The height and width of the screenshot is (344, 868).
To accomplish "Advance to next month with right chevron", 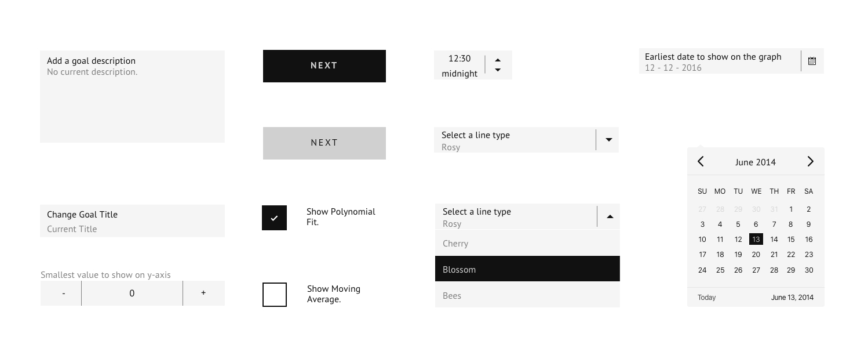I will pyautogui.click(x=810, y=161).
